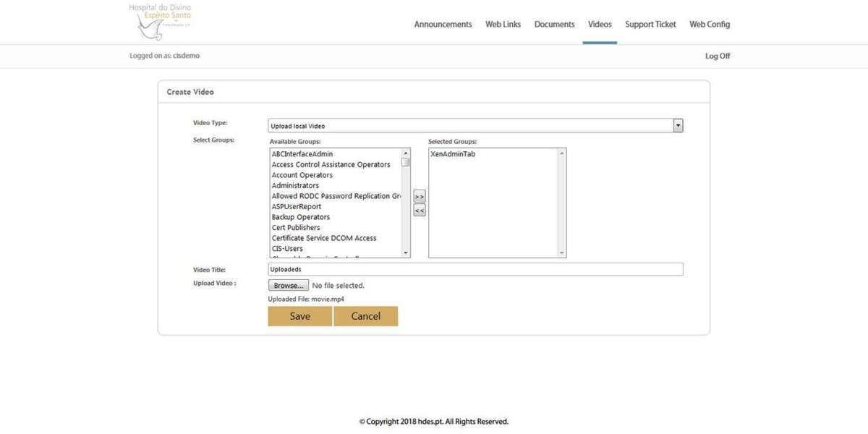This screenshot has width=868, height=434.
Task: Click Browse to choose a video file
Action: tap(288, 285)
